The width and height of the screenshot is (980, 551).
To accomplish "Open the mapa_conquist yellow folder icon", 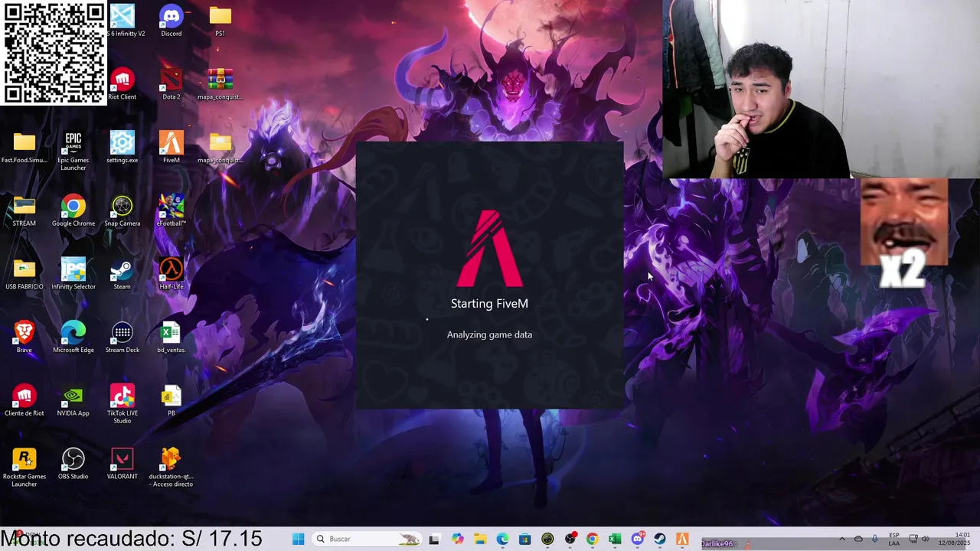I will (x=220, y=147).
